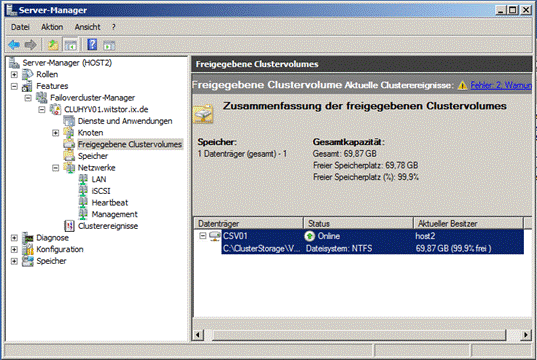Screen dimensions: 537x360
Task: Click the Up one level toolbar icon
Action: point(53,45)
